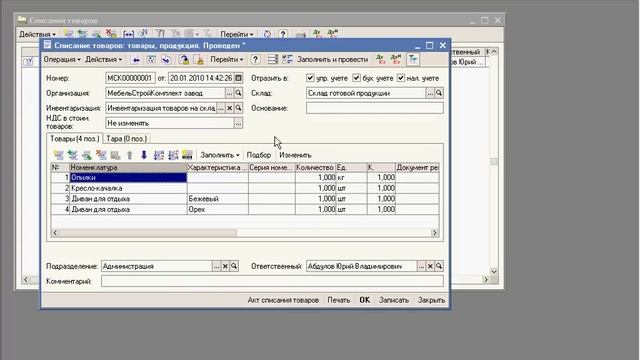Open Акт списания товаров print form

click(x=283, y=300)
